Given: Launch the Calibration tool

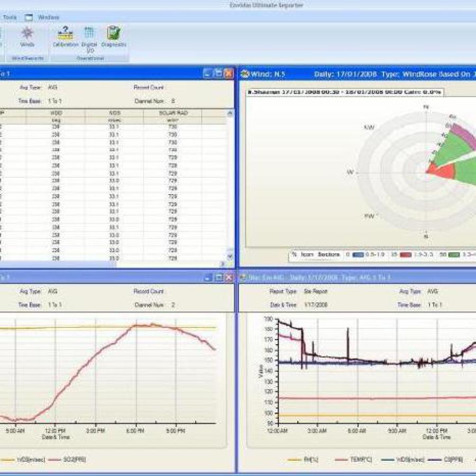Looking at the screenshot, I should pos(65,36).
